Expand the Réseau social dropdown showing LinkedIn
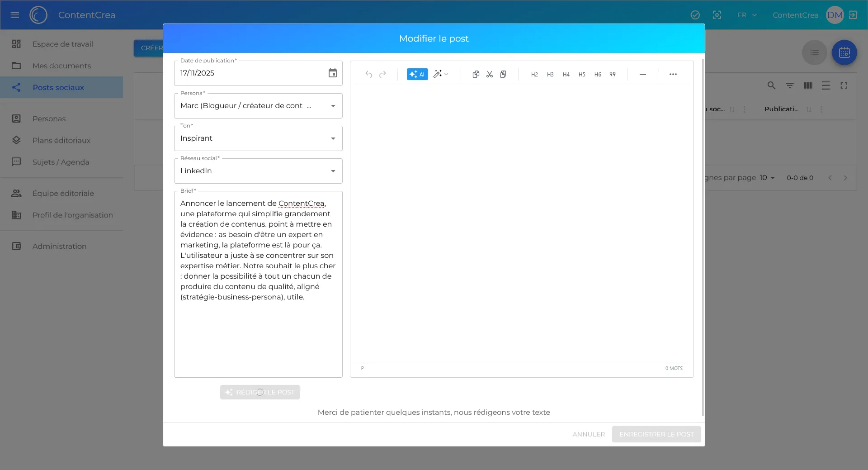This screenshot has height=470, width=868. pos(333,171)
